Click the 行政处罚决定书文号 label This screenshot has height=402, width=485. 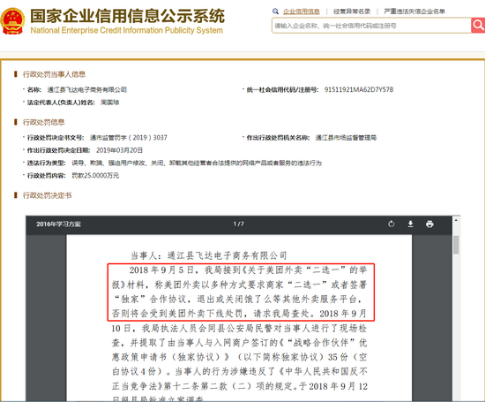coord(56,138)
